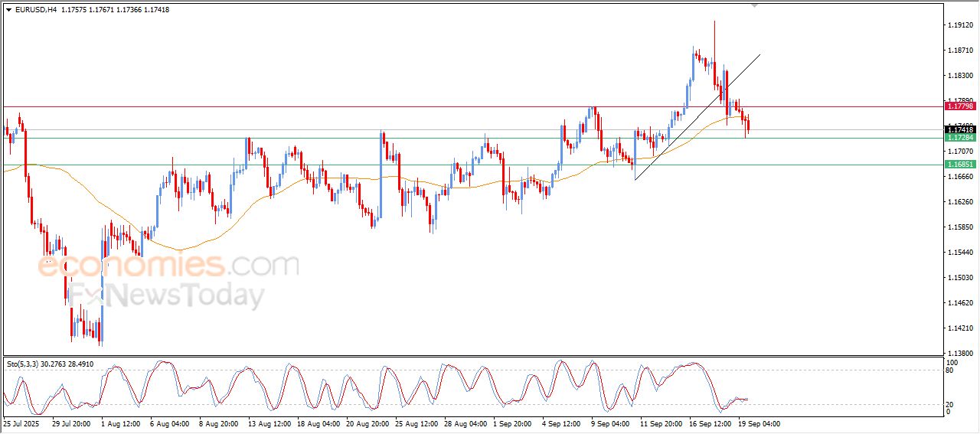Click the 1.19120 price scale value
Screen dimensions: 980x434
[960, 25]
